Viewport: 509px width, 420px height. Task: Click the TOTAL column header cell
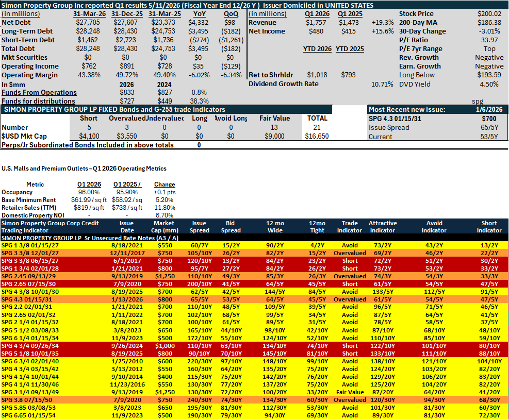317,119
